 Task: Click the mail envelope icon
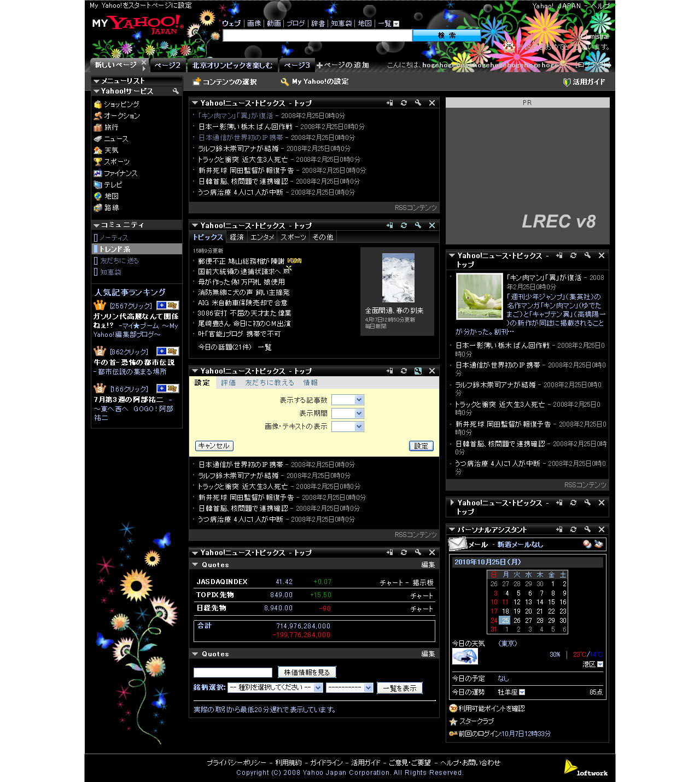[x=457, y=544]
